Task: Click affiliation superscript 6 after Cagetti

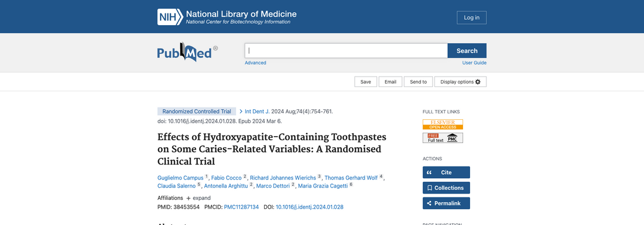Action: [x=351, y=185]
